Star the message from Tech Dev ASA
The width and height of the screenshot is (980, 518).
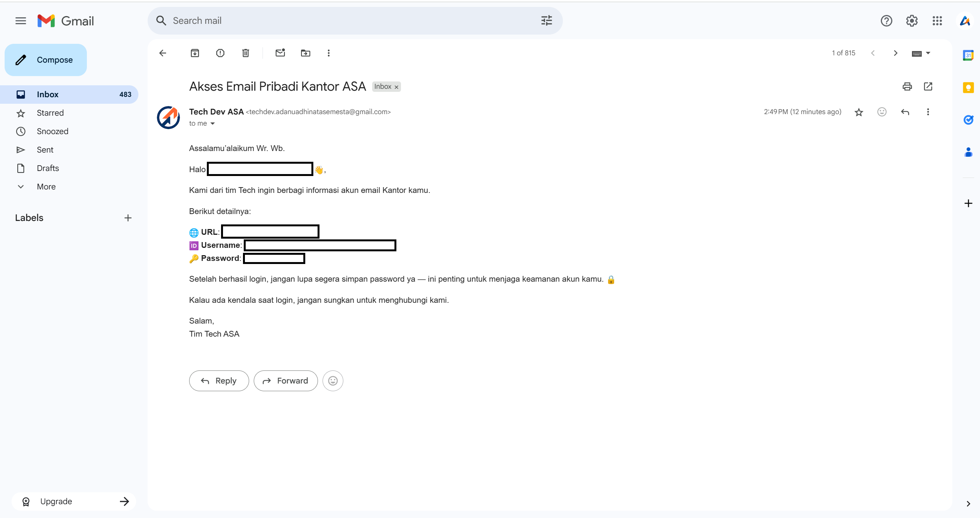(x=859, y=112)
